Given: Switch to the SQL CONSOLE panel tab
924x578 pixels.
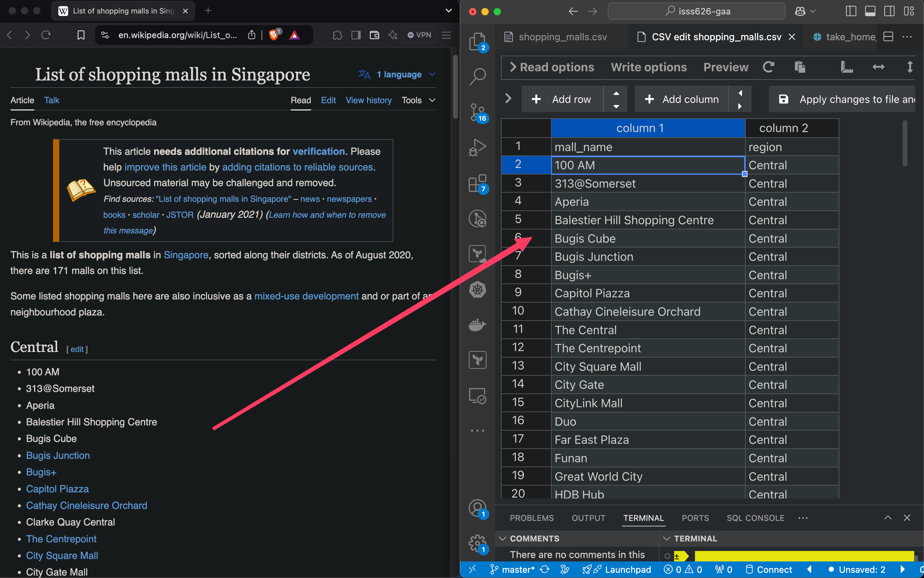Looking at the screenshot, I should coord(755,518).
